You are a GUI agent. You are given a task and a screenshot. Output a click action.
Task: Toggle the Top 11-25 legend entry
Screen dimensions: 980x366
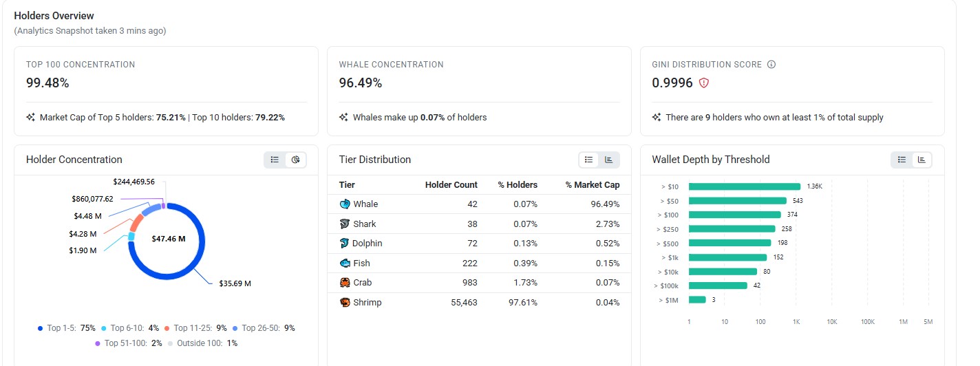pyautogui.click(x=195, y=328)
